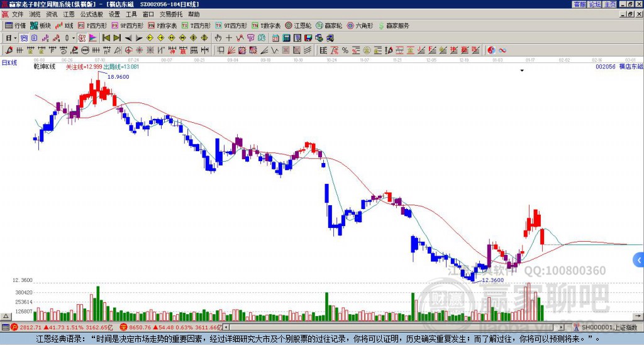Open the 文件 menu
Viewport: 644px width, 345px height.
pos(18,14)
